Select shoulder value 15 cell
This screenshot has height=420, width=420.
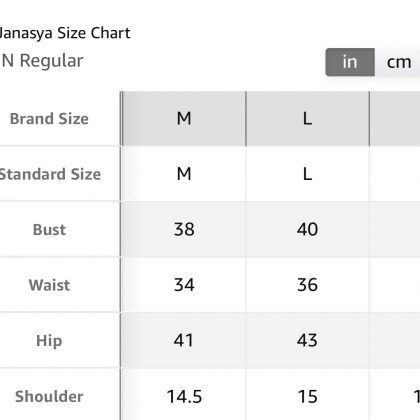click(x=307, y=396)
